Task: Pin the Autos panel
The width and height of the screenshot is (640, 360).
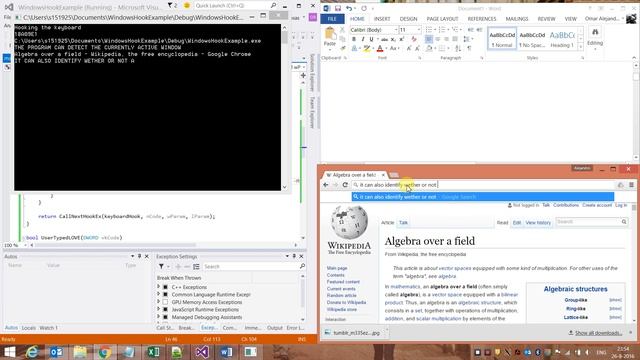Action: (x=139, y=256)
